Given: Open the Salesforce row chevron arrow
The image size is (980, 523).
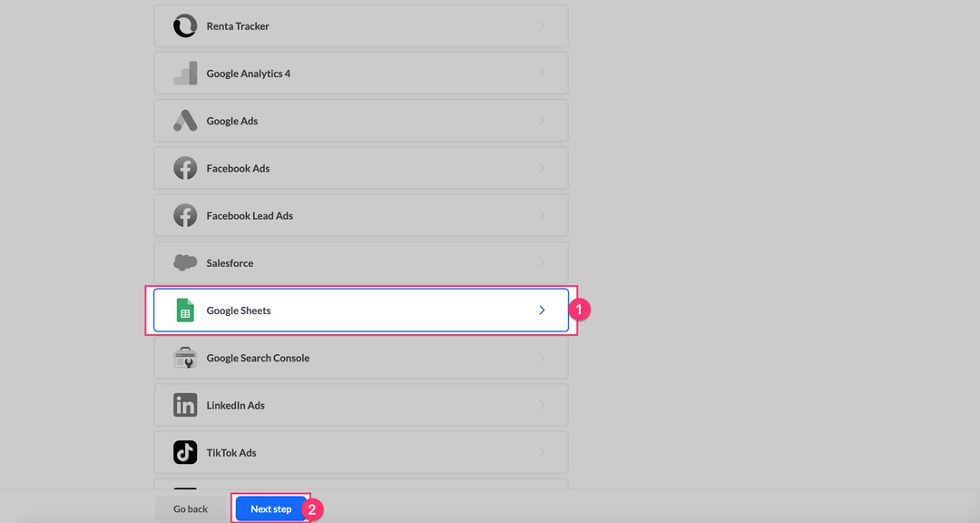Looking at the screenshot, I should [x=542, y=262].
